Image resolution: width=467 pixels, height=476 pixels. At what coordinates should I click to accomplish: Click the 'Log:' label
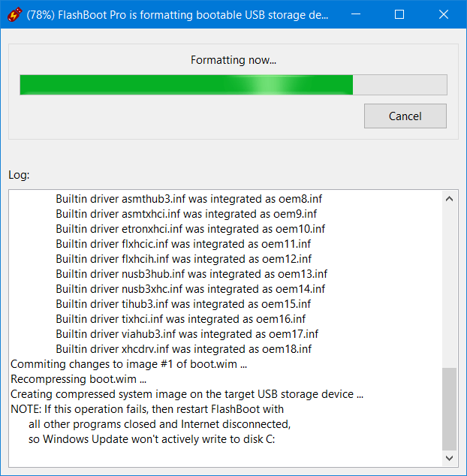(19, 175)
